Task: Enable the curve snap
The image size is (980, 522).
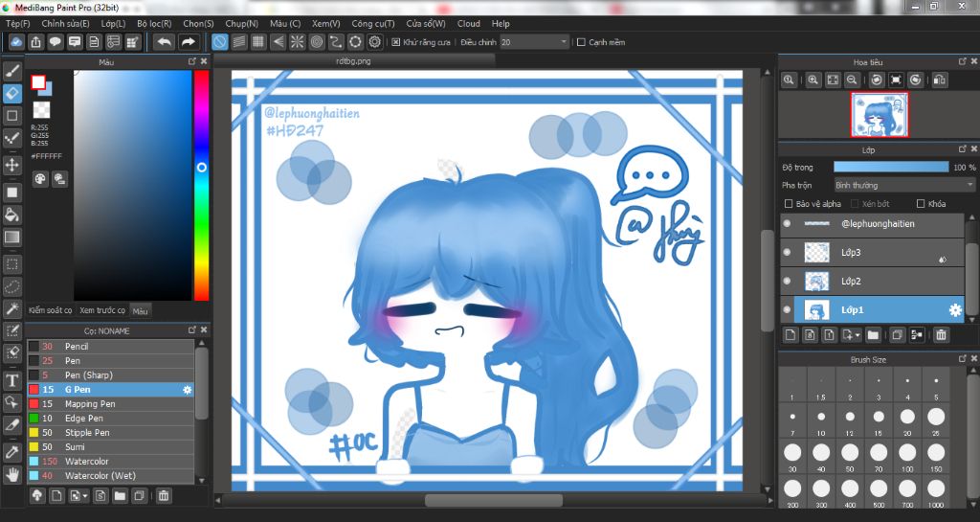Action: (x=336, y=42)
